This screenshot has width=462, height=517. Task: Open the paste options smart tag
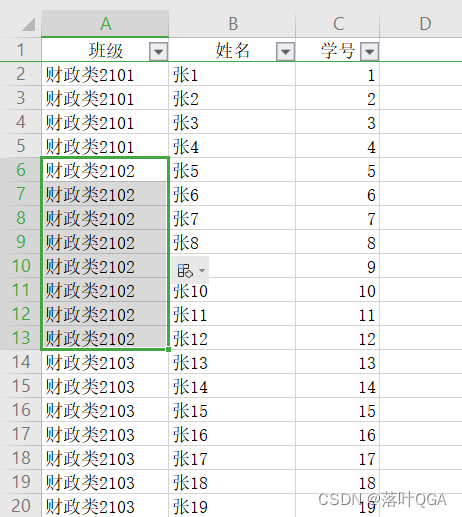[x=190, y=270]
